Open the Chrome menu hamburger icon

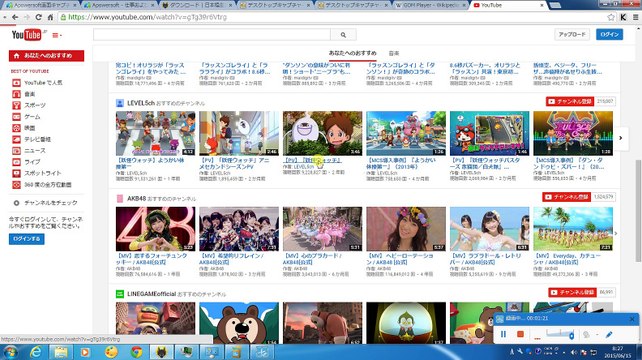tap(635, 17)
